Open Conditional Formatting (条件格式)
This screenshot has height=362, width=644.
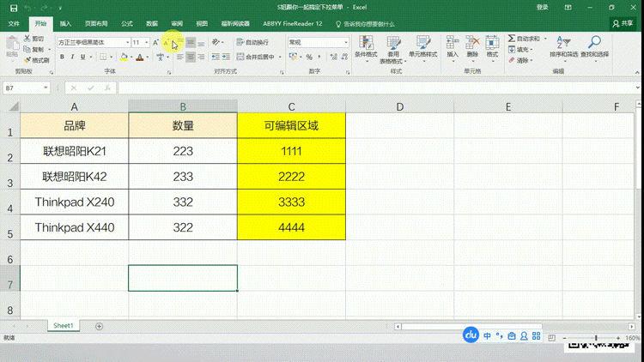366,48
